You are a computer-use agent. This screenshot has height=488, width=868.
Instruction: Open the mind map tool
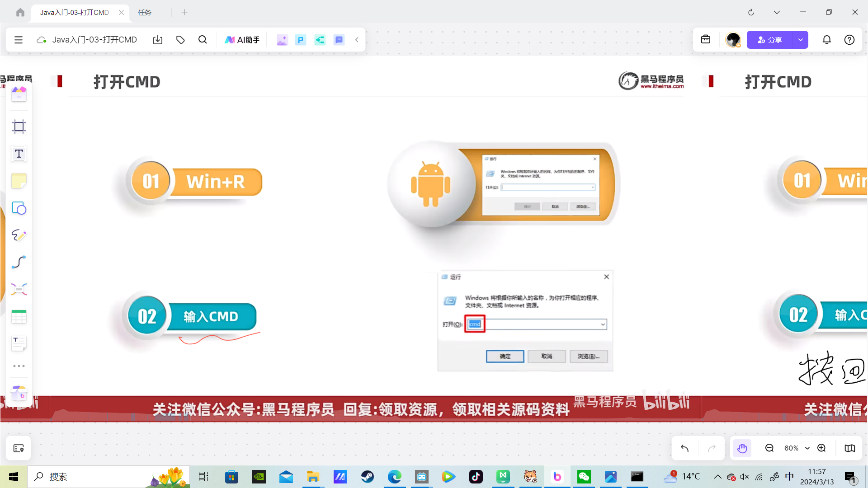tap(19, 289)
